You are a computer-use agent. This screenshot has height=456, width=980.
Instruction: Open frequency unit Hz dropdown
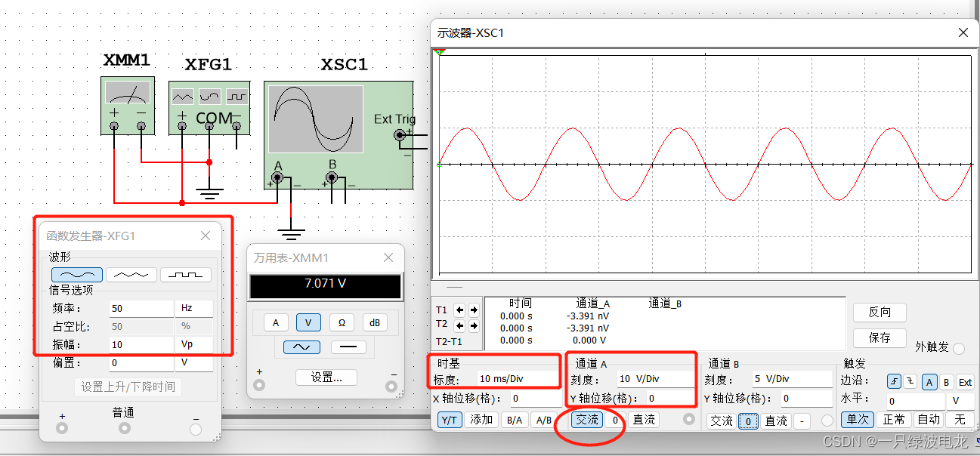pyautogui.click(x=194, y=308)
